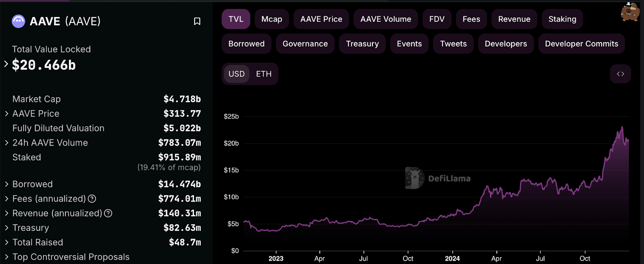Screen dimensions: 644x264
Task: Switch chart denomination to ETH
Action: point(264,74)
